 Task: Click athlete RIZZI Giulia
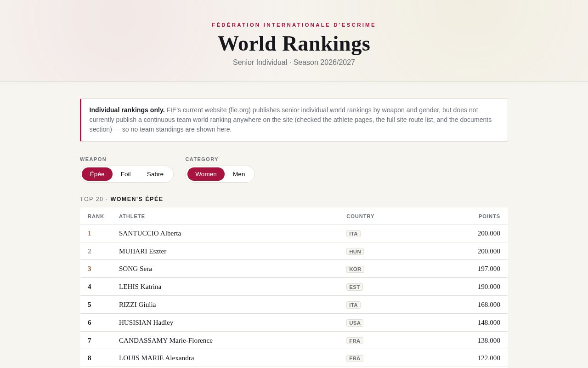pyautogui.click(x=137, y=305)
